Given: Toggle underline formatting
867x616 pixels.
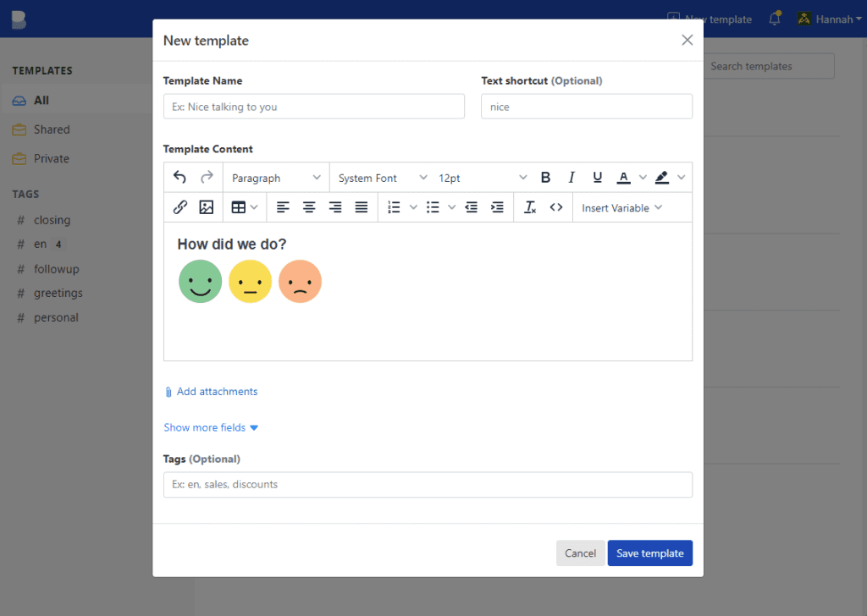Looking at the screenshot, I should coord(598,178).
